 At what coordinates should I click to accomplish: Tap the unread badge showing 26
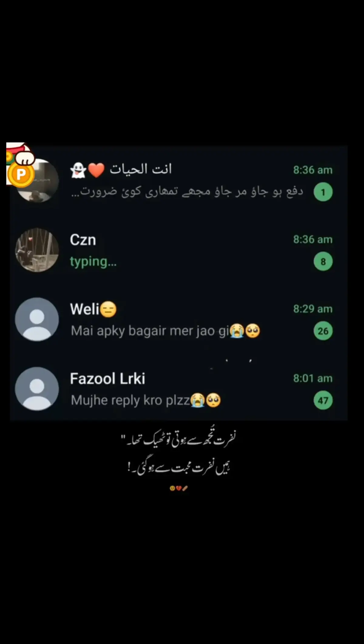coord(323,331)
